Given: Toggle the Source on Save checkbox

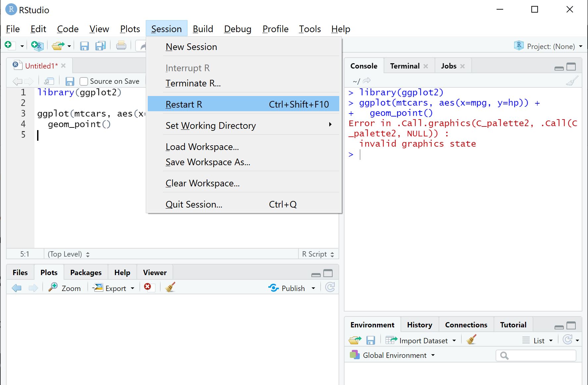Looking at the screenshot, I should (x=84, y=81).
